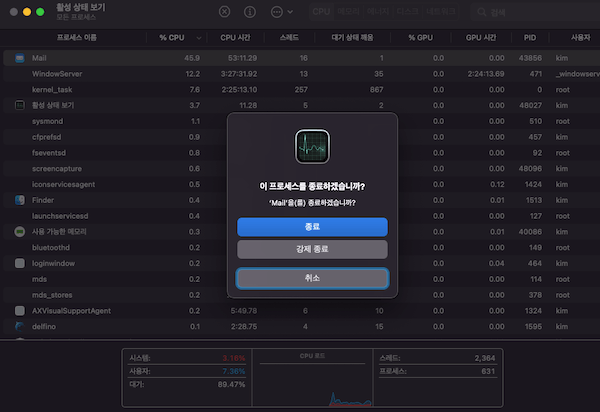Select the sysmond process row
The height and width of the screenshot is (412, 600).
point(302,121)
